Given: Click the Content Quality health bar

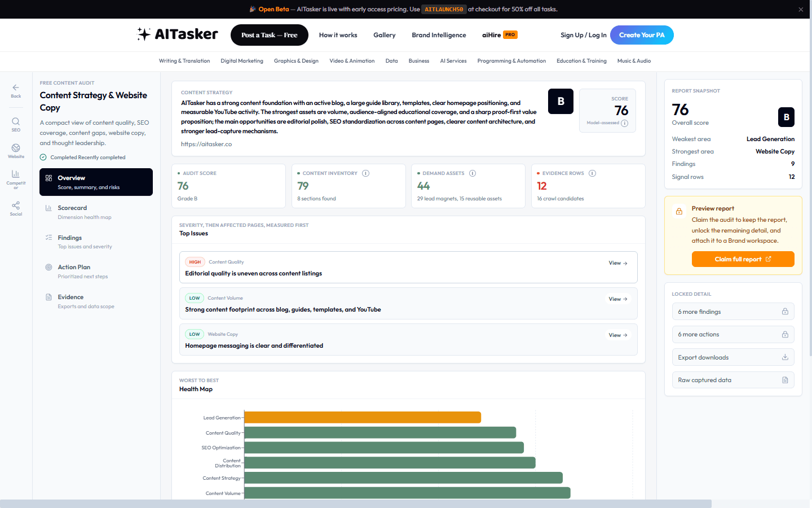Looking at the screenshot, I should click(x=380, y=432).
